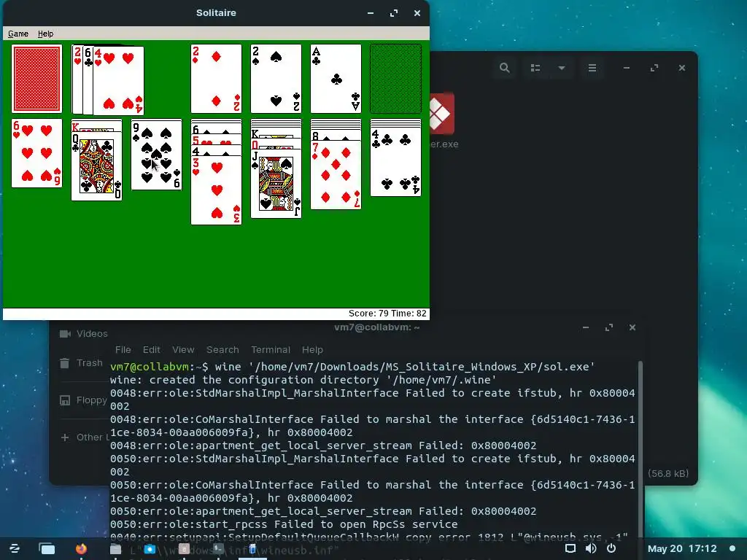Screen dimensions: 747x560
Task: Select the jack of spades tableau card
Action: (x=276, y=184)
